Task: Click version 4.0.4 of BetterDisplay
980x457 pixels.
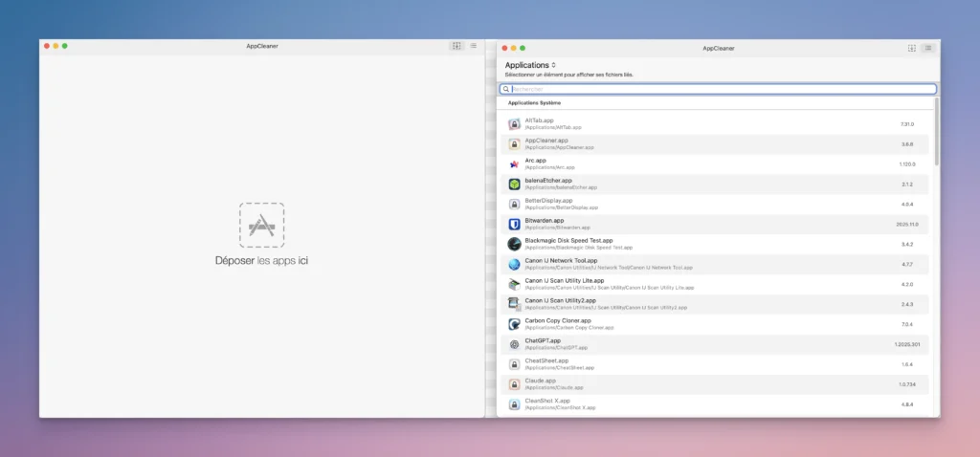Action: coord(907,205)
